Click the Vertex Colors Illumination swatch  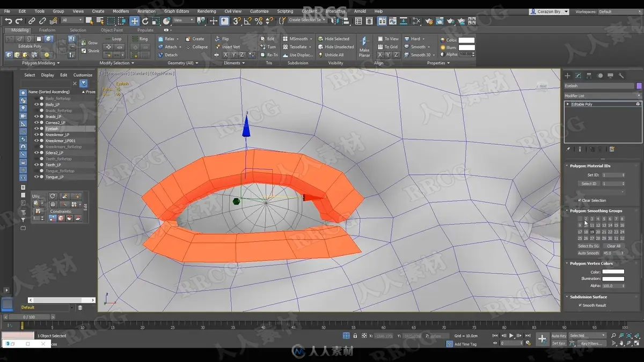(613, 279)
